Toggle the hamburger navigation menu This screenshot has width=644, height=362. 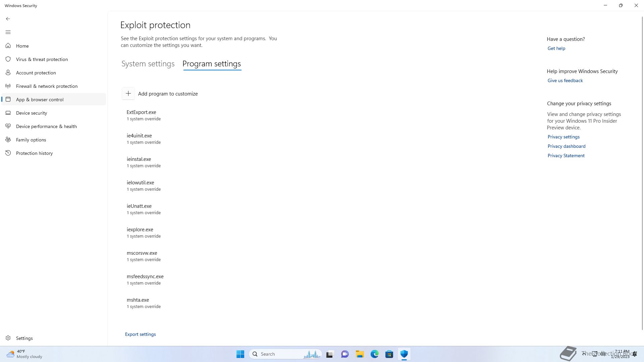pos(8,32)
